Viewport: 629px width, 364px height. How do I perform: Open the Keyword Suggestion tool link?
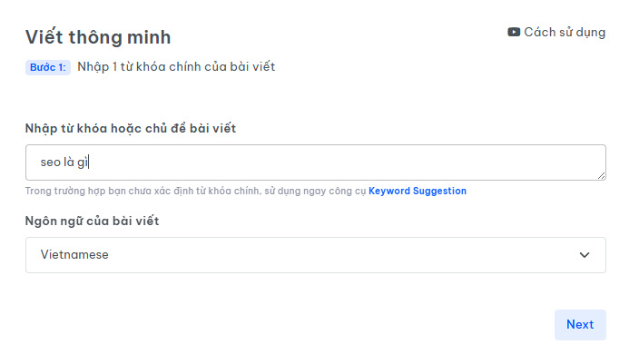click(418, 192)
